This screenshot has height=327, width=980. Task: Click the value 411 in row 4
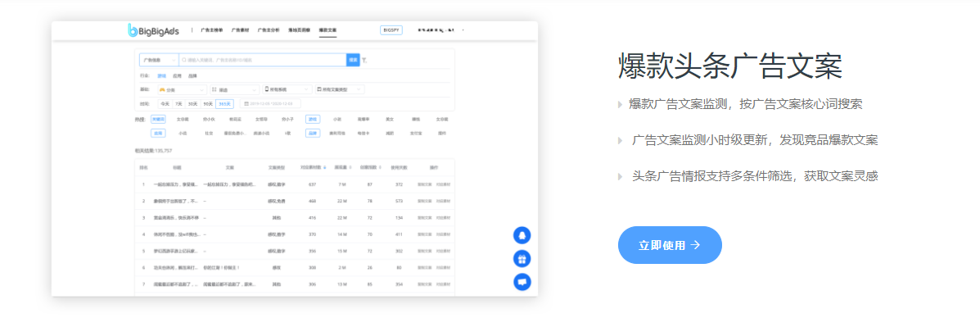tap(399, 234)
